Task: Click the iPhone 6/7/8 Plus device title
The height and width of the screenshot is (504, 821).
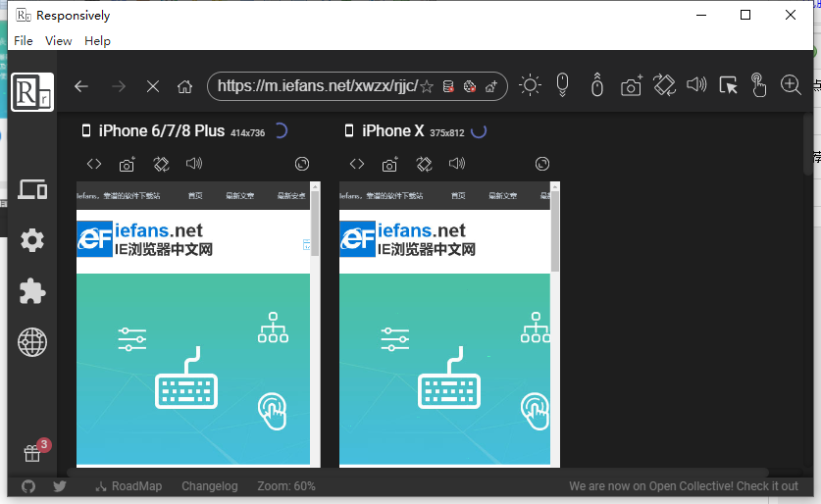Action: [x=161, y=130]
